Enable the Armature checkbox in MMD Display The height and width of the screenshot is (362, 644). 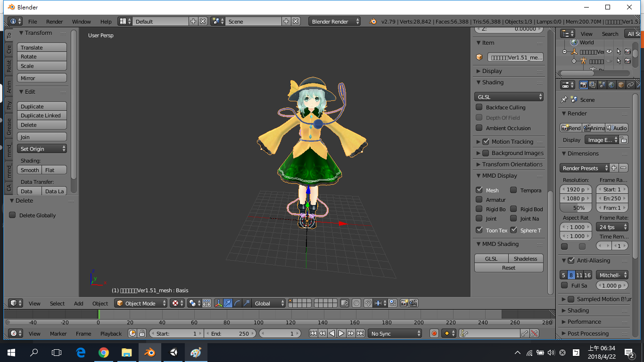[x=479, y=199]
